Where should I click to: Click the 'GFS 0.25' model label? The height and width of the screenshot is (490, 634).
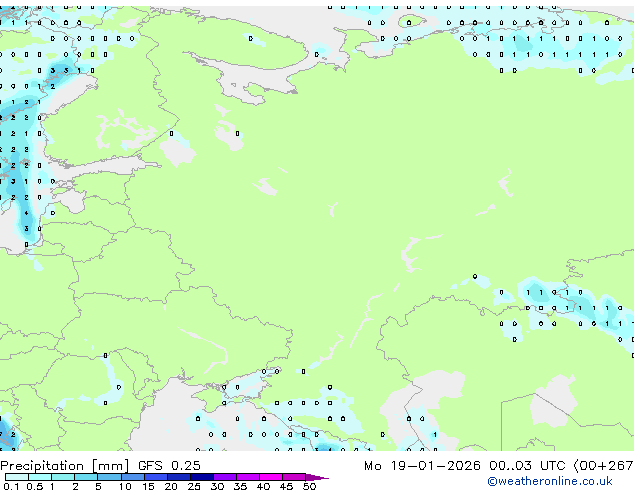pyautogui.click(x=169, y=466)
